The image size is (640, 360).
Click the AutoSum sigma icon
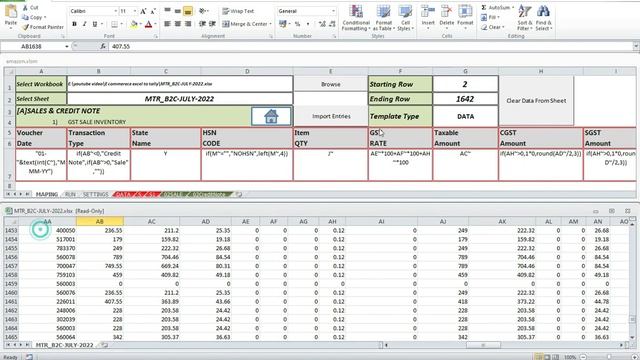[x=484, y=7]
